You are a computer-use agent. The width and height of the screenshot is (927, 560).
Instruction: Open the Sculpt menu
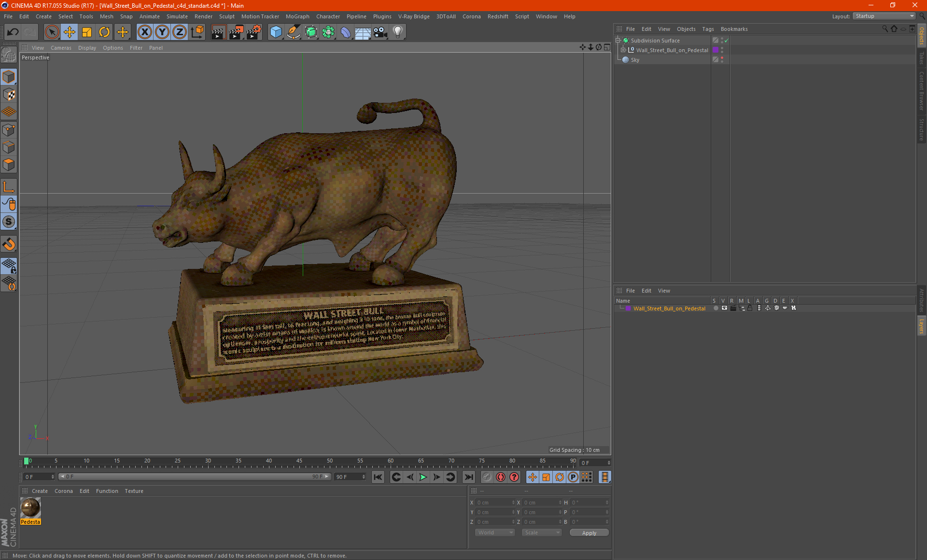[226, 16]
